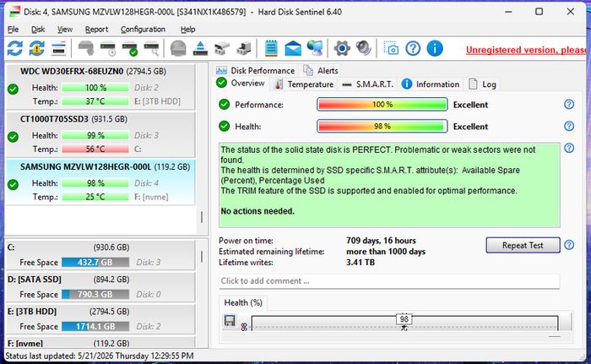The width and height of the screenshot is (591, 364).
Task: Click the disk with green checkmark toolbar icon
Action: click(130, 48)
